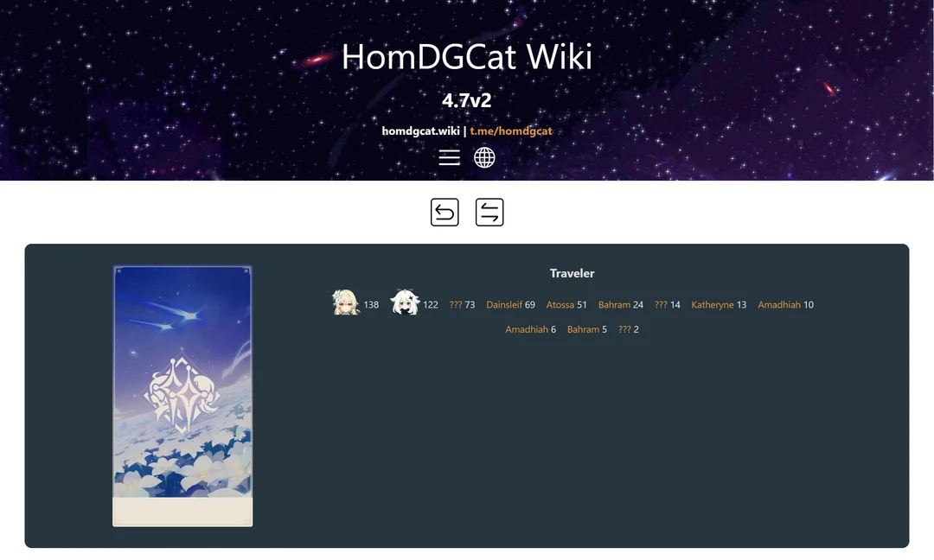This screenshot has height=560, width=934.
Task: Open the homdgcat.wiki link
Action: [420, 130]
